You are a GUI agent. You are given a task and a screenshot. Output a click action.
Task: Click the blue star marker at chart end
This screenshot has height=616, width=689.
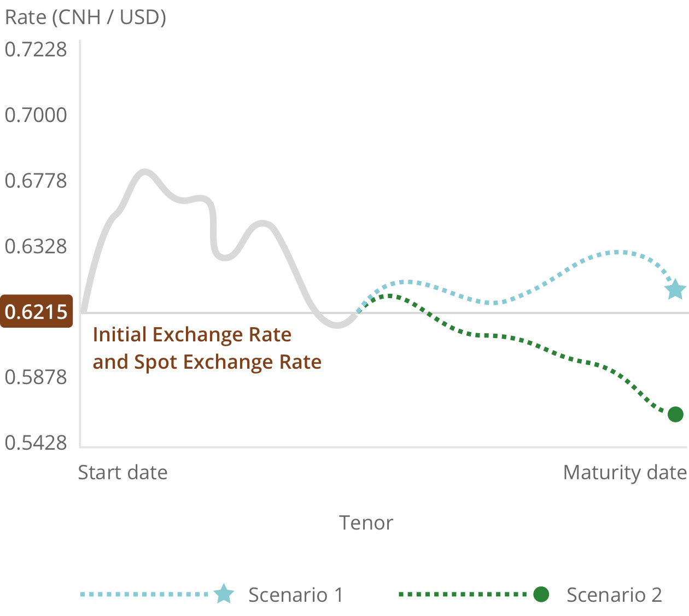(675, 289)
